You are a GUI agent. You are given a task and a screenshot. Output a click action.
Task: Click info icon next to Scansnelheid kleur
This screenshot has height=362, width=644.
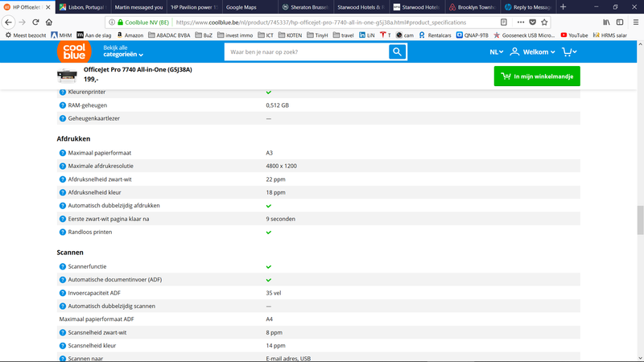[63, 346]
